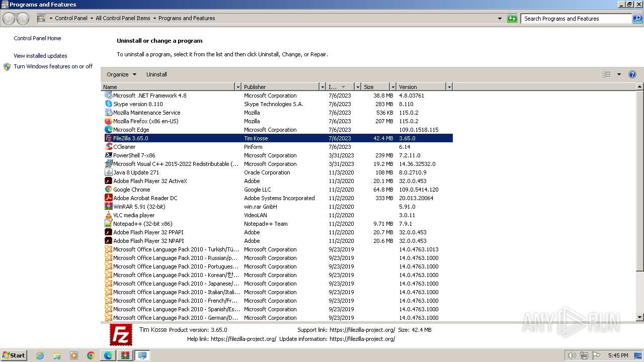Image resolution: width=644 pixels, height=362 pixels.
Task: Open the view options dropdown arrow
Action: pos(619,74)
